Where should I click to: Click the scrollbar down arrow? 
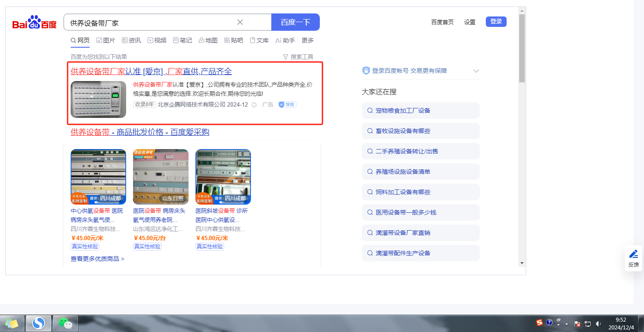tap(522, 263)
